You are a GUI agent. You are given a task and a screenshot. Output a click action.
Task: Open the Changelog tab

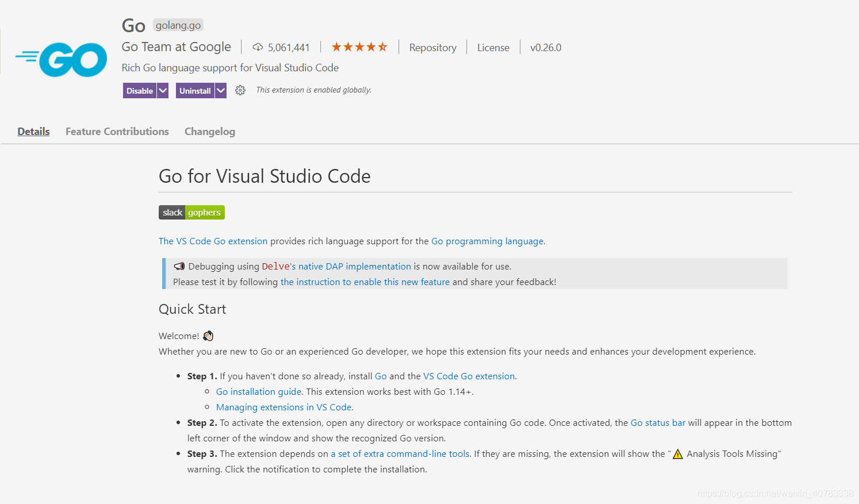(209, 131)
